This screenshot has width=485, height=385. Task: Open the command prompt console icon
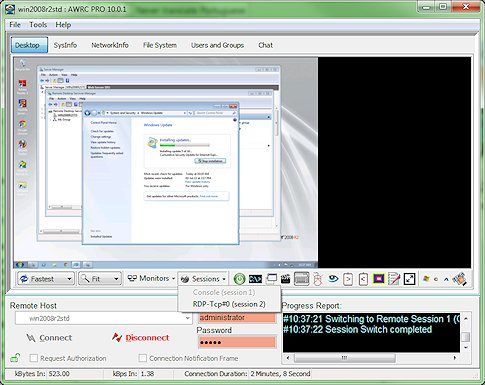(255, 279)
